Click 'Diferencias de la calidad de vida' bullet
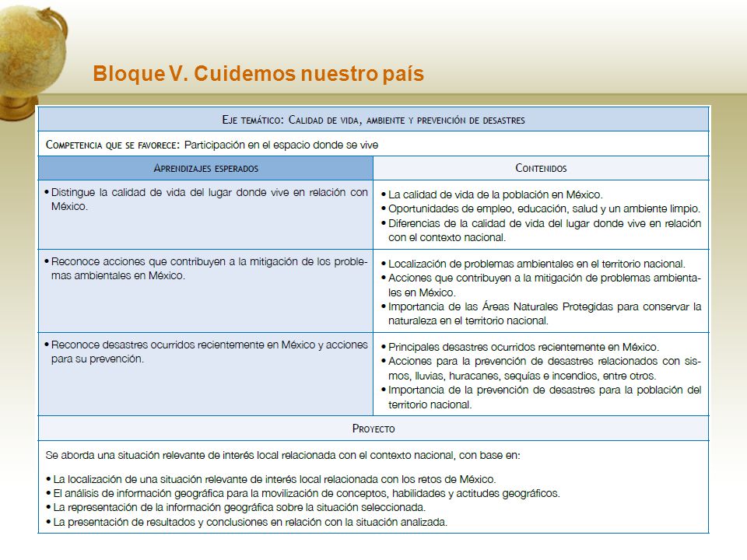The width and height of the screenshot is (747, 560). coord(542,230)
